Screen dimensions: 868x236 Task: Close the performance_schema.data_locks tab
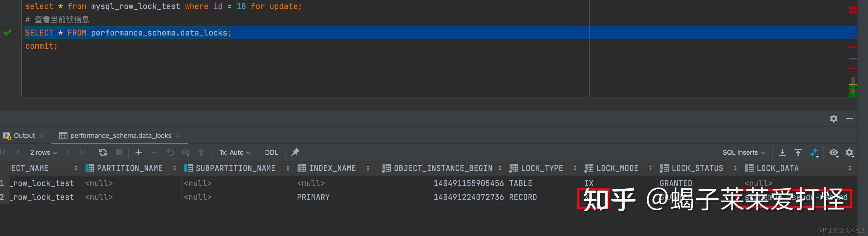[178, 135]
